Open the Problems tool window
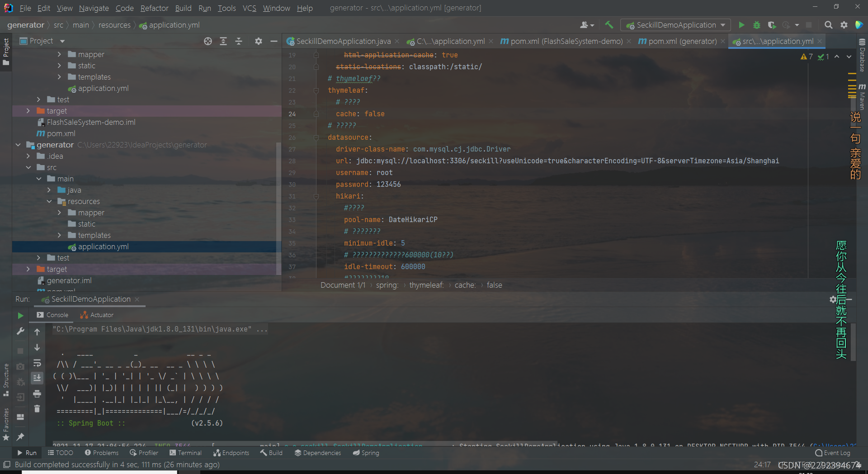Viewport: 868px width, 474px height. [x=101, y=453]
